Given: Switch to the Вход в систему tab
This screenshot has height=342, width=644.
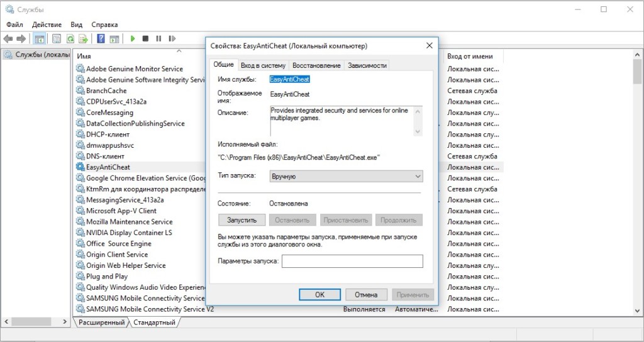Looking at the screenshot, I should click(x=263, y=65).
